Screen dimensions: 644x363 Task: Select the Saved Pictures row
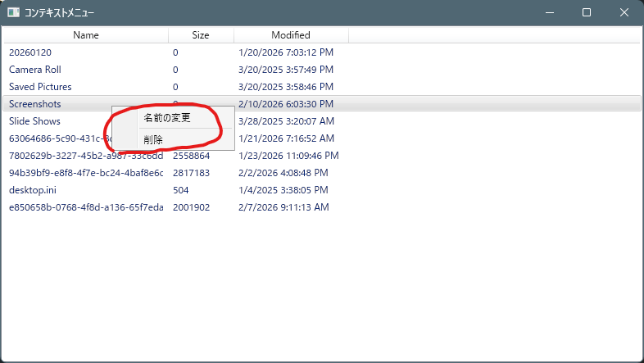pyautogui.click(x=40, y=87)
